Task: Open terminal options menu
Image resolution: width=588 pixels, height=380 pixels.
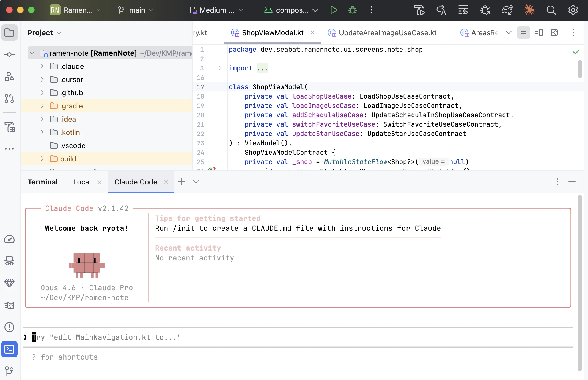Action: (558, 182)
